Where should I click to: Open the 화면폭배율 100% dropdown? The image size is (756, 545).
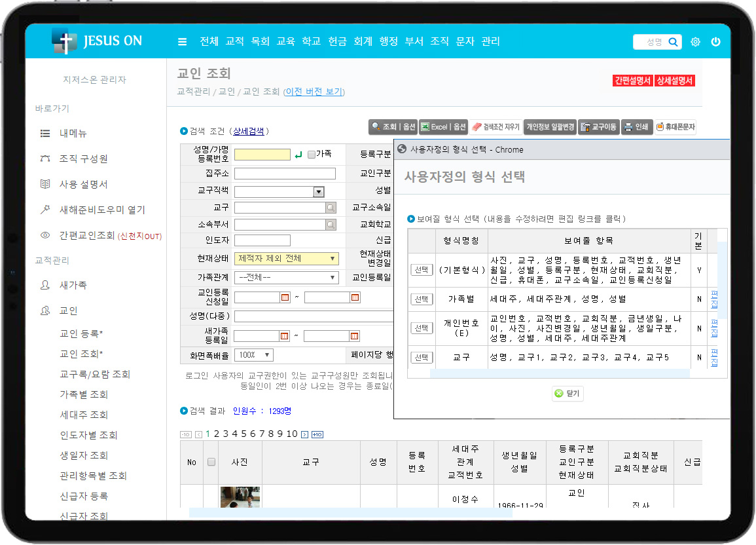coord(267,355)
